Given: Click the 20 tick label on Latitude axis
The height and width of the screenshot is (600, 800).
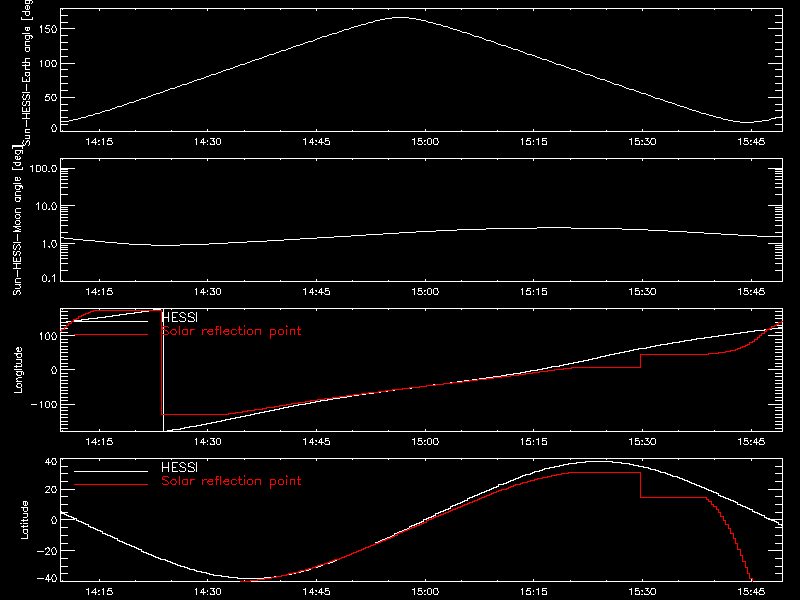Looking at the screenshot, I should 51,490.
